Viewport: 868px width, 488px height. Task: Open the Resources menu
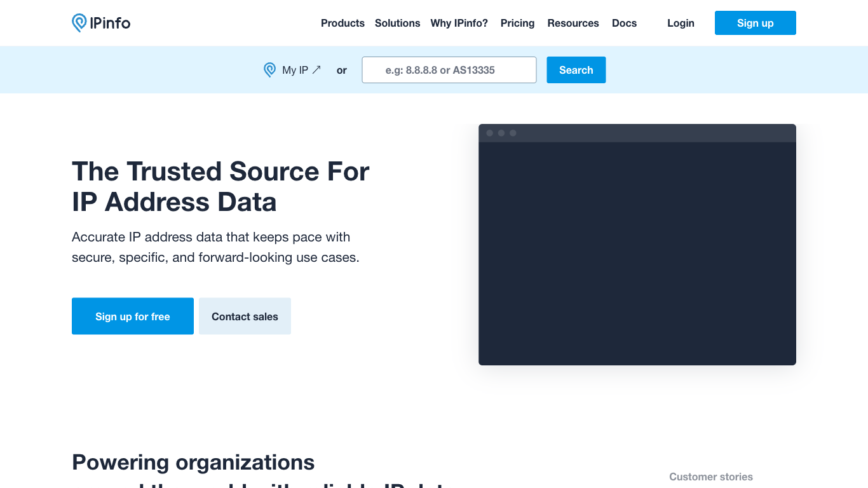coord(573,23)
